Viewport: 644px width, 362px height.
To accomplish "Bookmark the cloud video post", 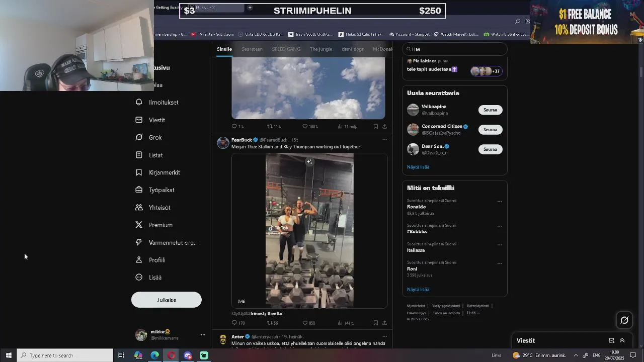I will click(x=375, y=126).
